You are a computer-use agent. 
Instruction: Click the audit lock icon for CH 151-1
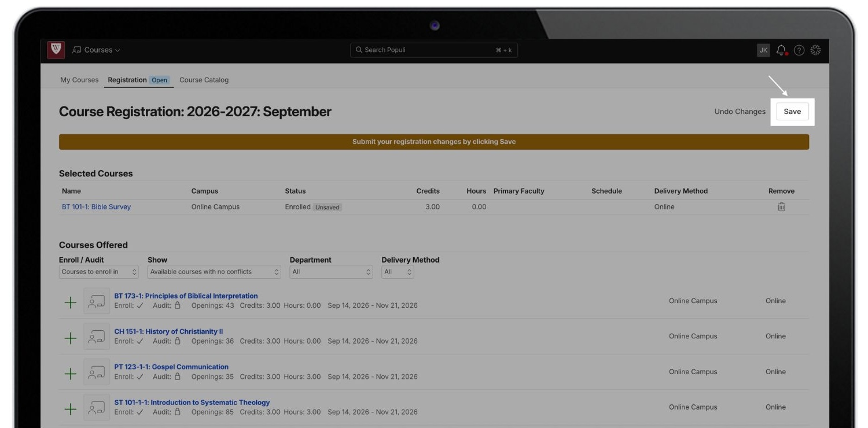178,341
